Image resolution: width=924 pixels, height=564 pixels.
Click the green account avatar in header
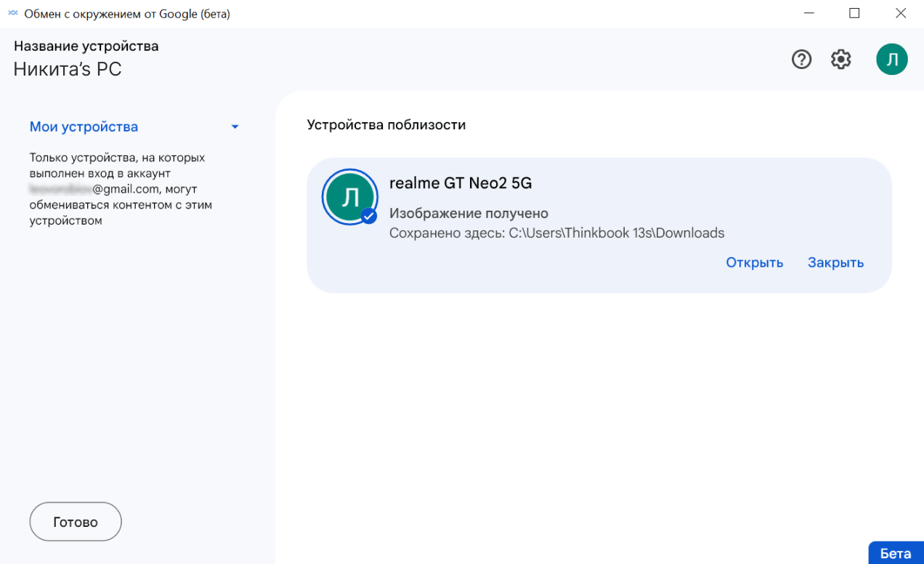(x=892, y=60)
